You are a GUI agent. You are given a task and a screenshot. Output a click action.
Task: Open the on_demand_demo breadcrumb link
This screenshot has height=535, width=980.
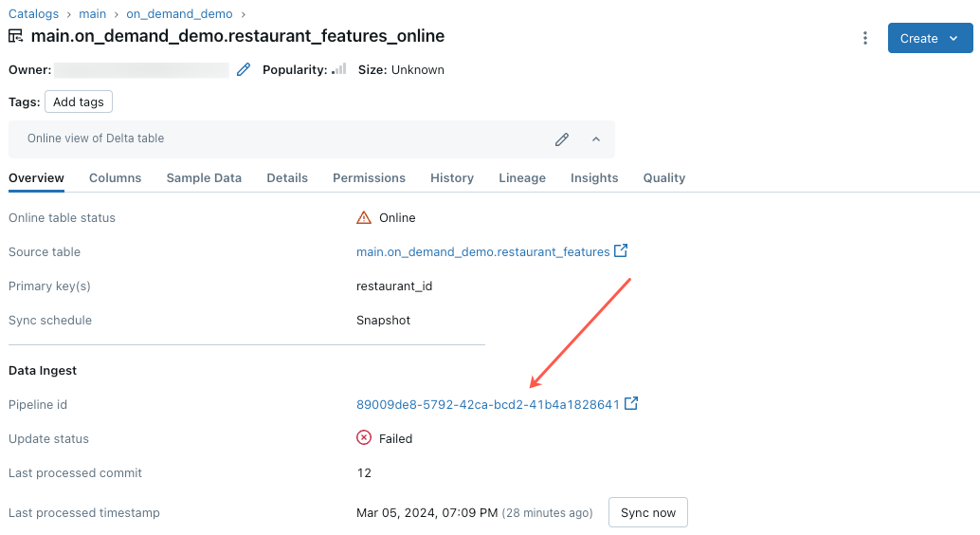pos(179,14)
